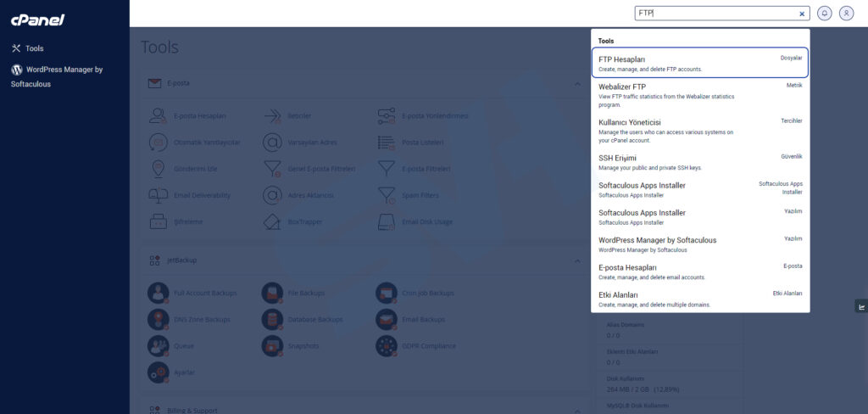868x414 pixels.
Task: Open Webalizer FTP search result
Action: tap(699, 95)
